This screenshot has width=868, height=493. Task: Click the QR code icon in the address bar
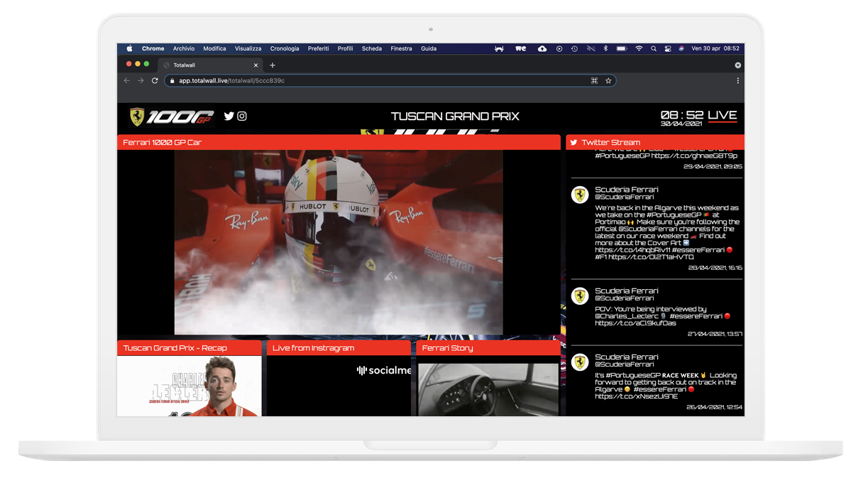coord(595,81)
